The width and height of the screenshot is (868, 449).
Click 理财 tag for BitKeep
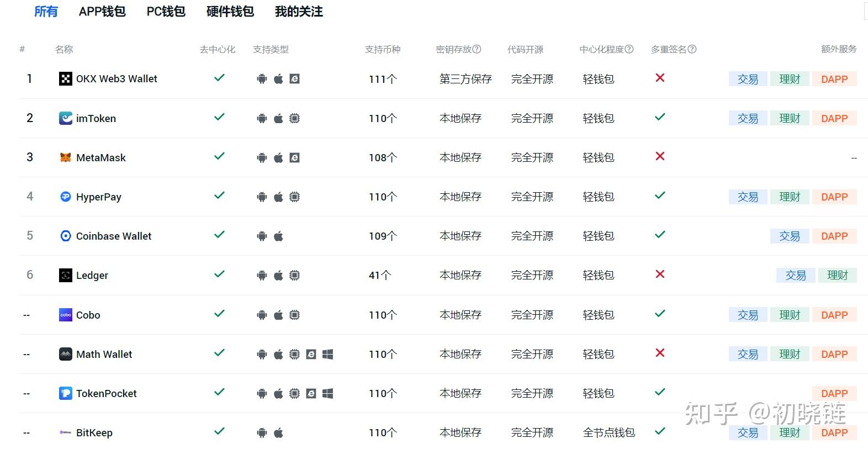[x=790, y=432]
